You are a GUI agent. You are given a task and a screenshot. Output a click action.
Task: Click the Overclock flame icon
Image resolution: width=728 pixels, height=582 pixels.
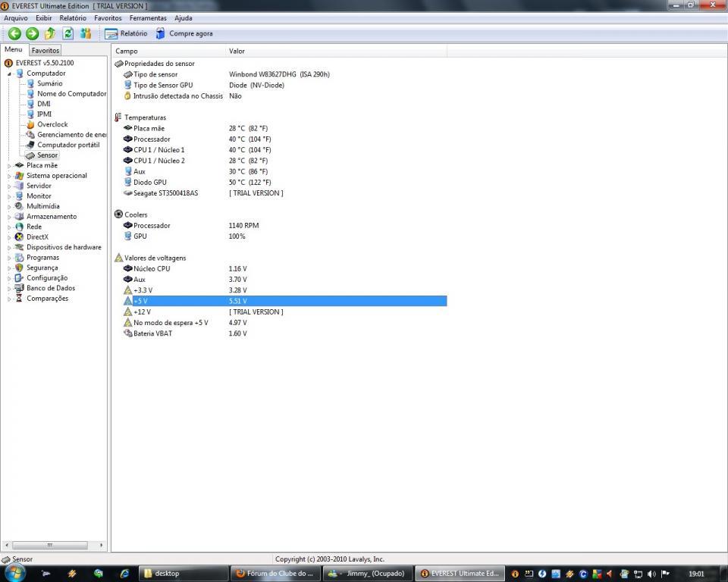(30, 124)
